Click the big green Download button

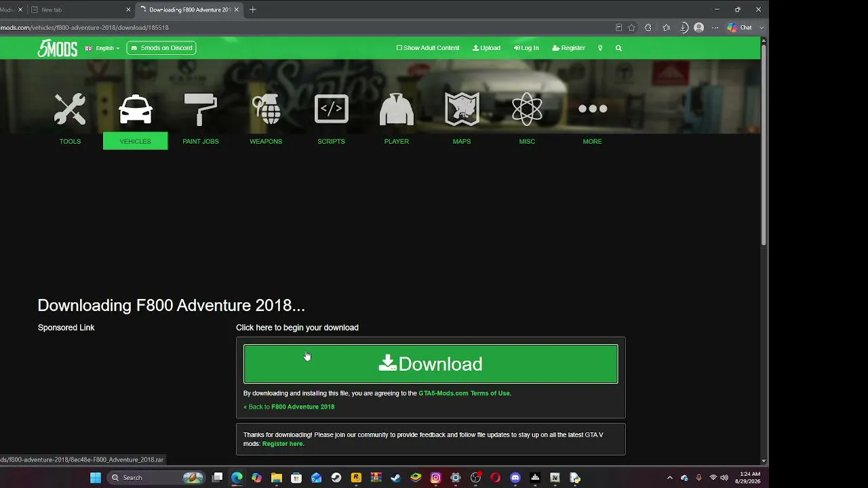click(431, 364)
